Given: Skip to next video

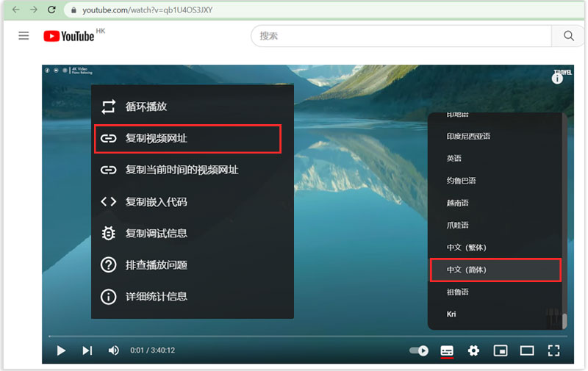Looking at the screenshot, I should click(x=87, y=350).
